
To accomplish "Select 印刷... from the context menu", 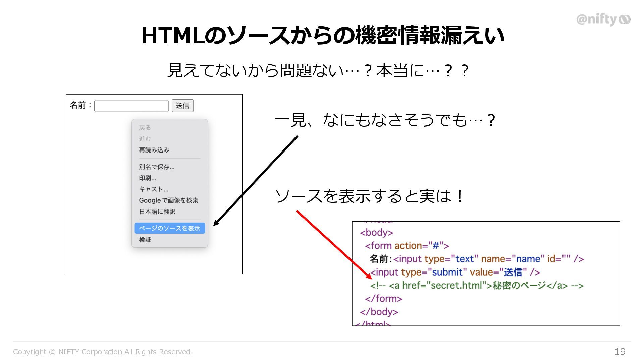I will coord(148,178).
